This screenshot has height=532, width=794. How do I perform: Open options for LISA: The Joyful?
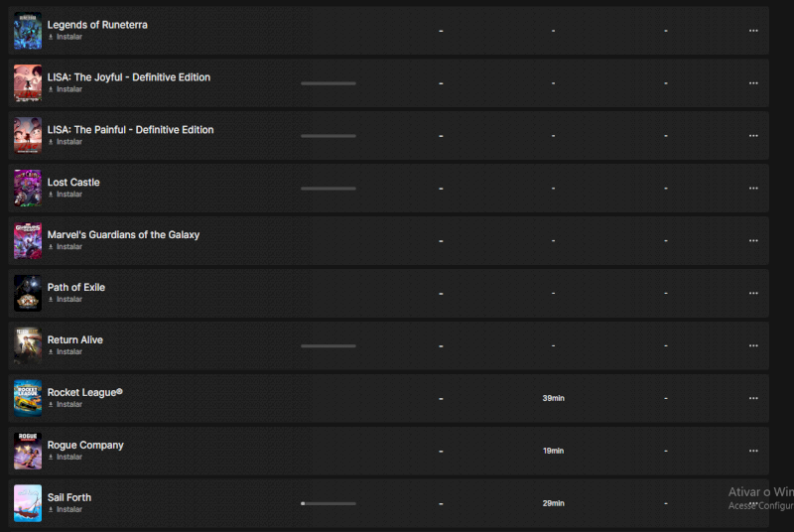pyautogui.click(x=753, y=83)
